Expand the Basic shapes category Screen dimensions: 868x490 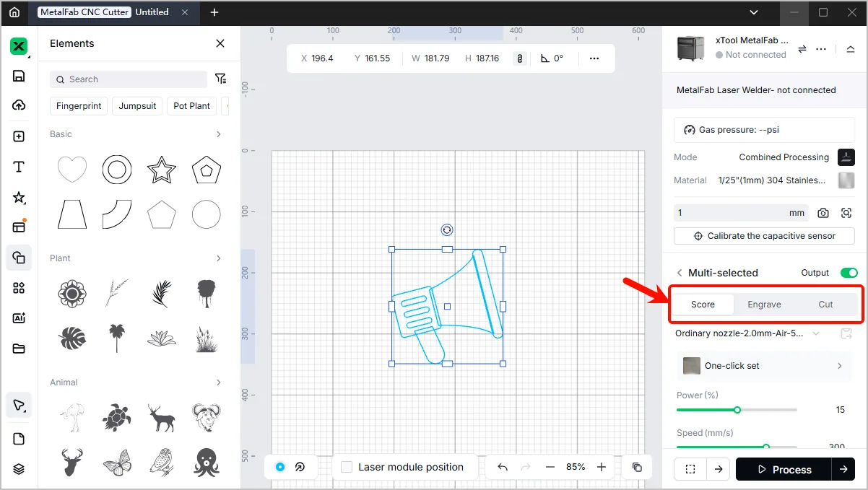coord(219,134)
